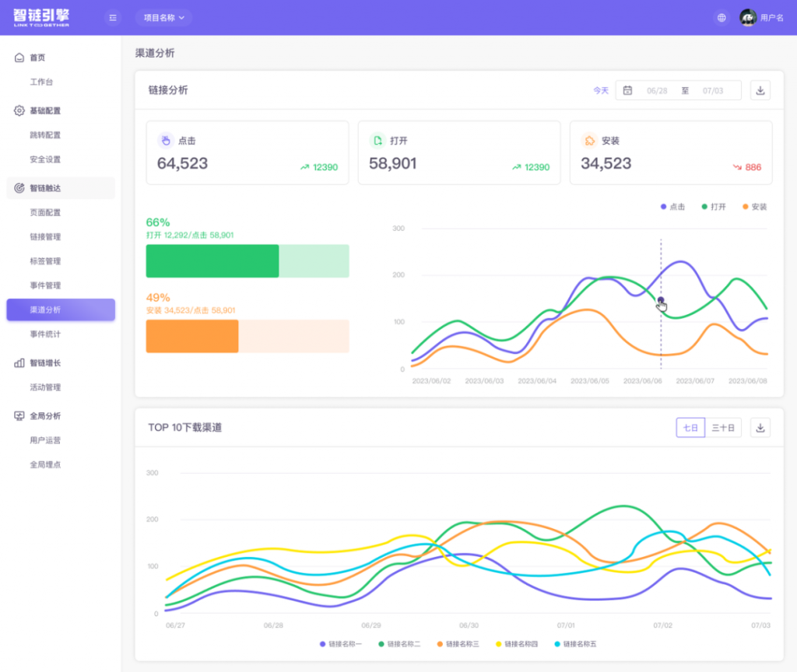Click the 链接分析 section title
This screenshot has width=797, height=672.
click(168, 90)
